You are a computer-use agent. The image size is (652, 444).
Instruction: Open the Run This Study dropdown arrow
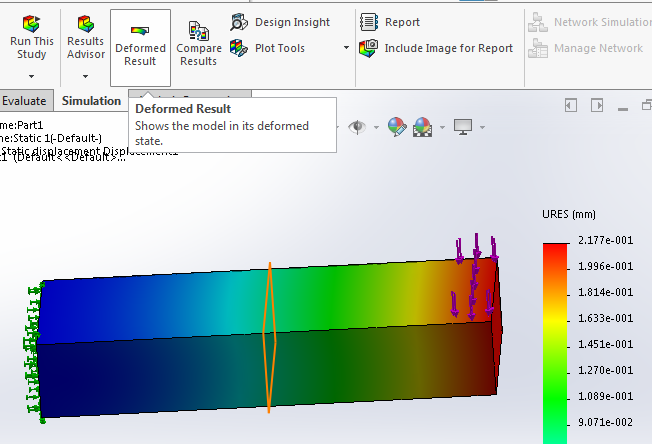pyautogui.click(x=32, y=76)
